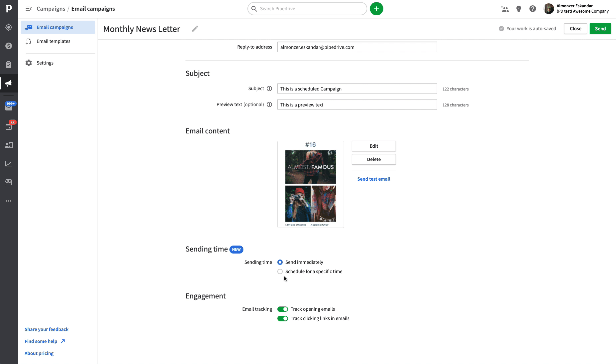The height and width of the screenshot is (364, 616).
Task: Open Mail inbox icon with 999+ badge
Action: [9, 107]
